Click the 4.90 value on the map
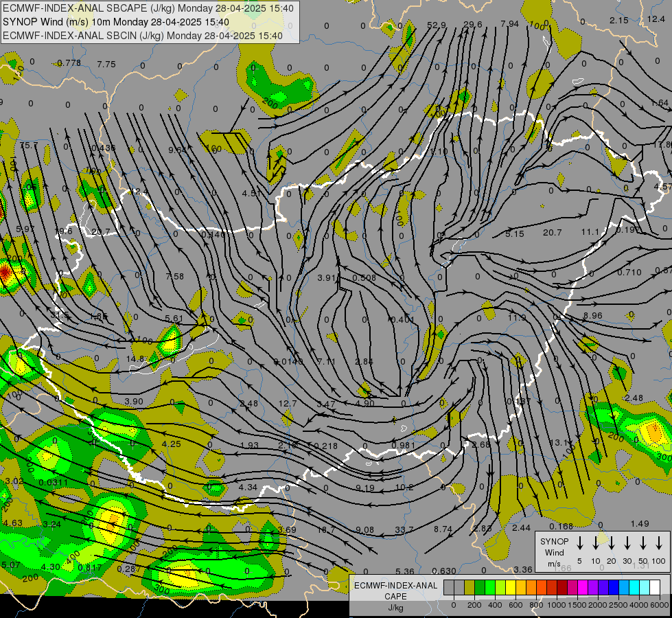This screenshot has width=672, height=618. click(365, 403)
